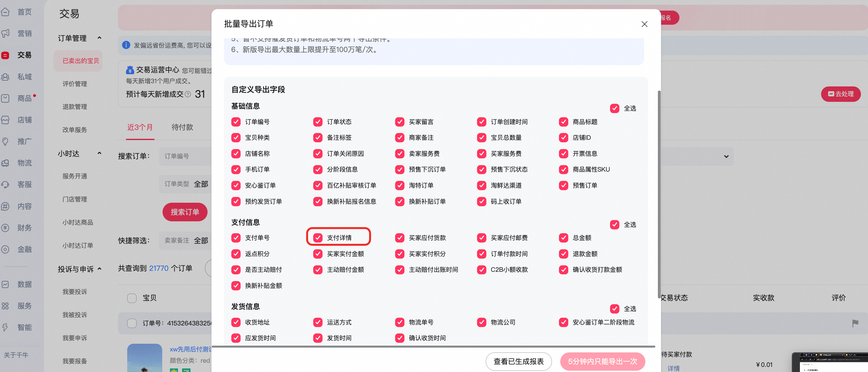Viewport: 868px width, 372px height.
Task: Toggle 全选 for 发货信息 section
Action: coord(615,309)
